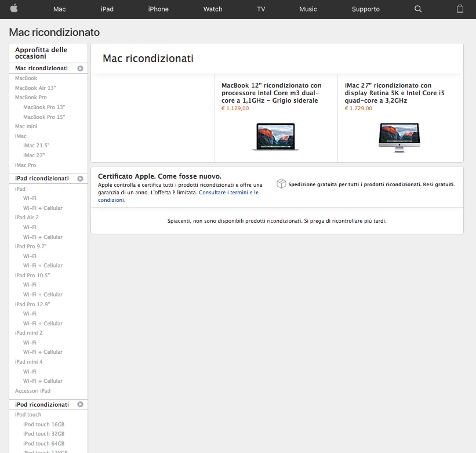Select the Watch menu item

point(213,9)
